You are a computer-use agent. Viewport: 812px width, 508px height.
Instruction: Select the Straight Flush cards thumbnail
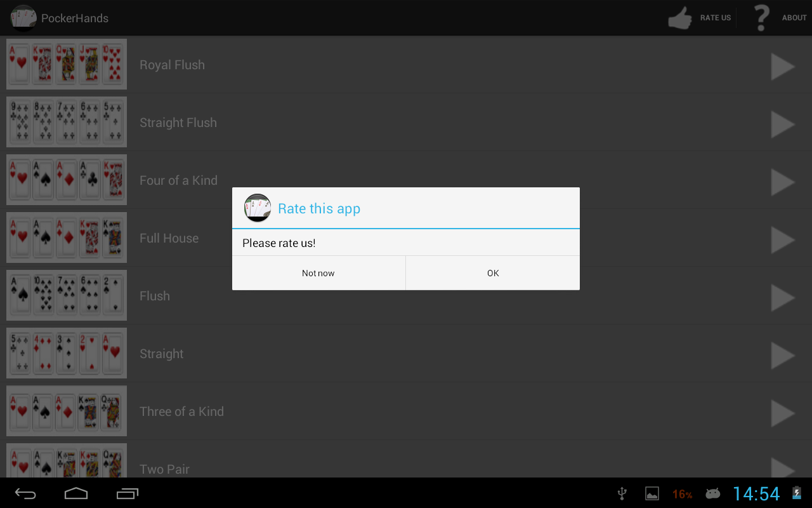(67, 122)
